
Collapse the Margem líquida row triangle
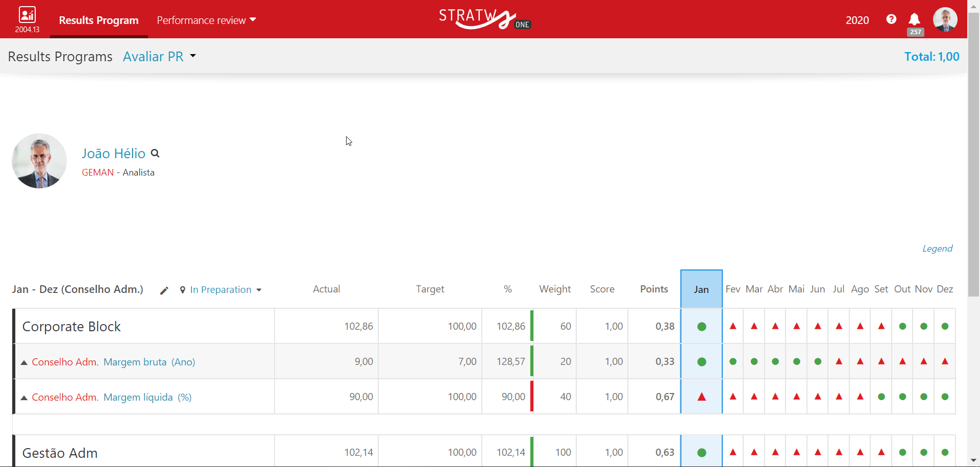coord(24,398)
